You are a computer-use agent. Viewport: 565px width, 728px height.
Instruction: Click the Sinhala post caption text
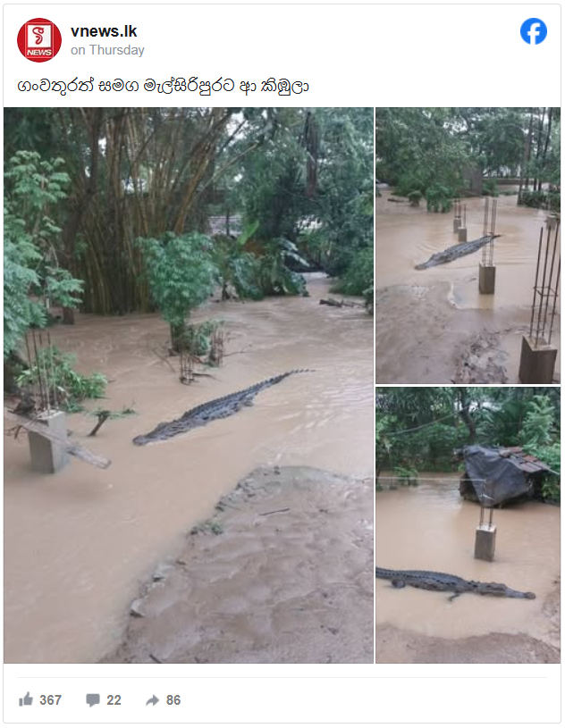(163, 87)
